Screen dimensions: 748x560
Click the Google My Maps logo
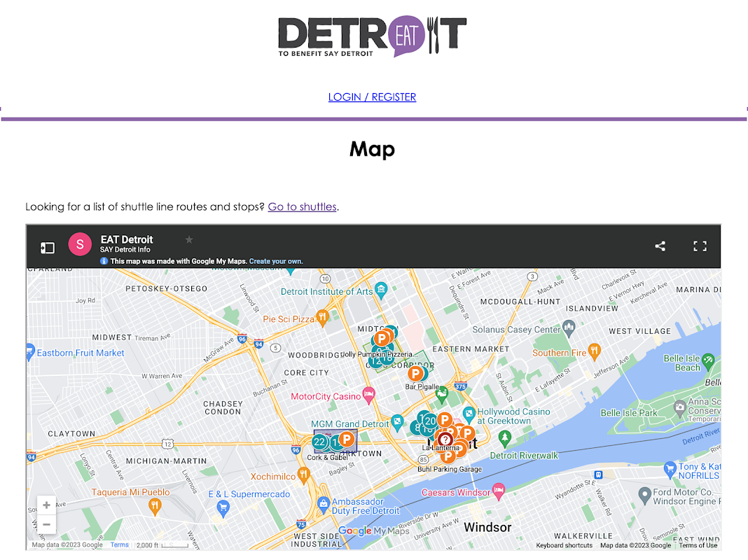click(x=374, y=531)
